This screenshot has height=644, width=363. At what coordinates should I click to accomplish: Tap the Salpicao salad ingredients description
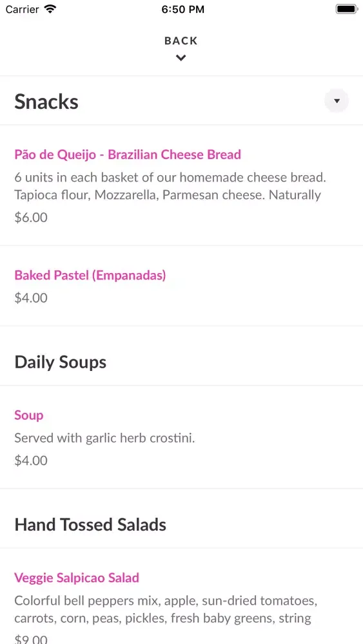pyautogui.click(x=166, y=609)
